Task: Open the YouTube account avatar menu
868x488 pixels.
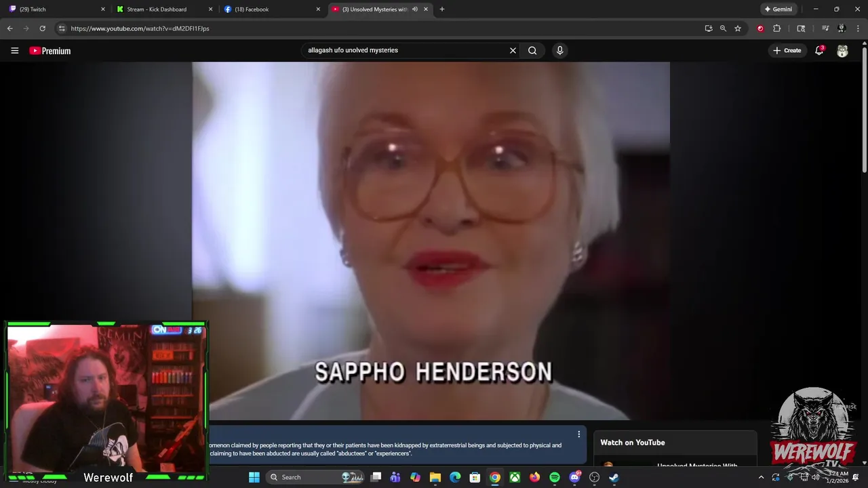Action: (x=842, y=51)
